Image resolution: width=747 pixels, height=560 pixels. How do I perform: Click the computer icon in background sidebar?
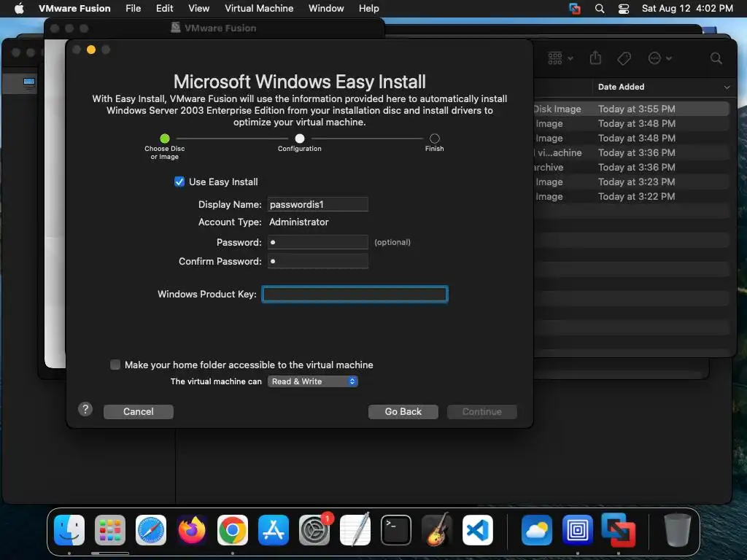(x=29, y=82)
